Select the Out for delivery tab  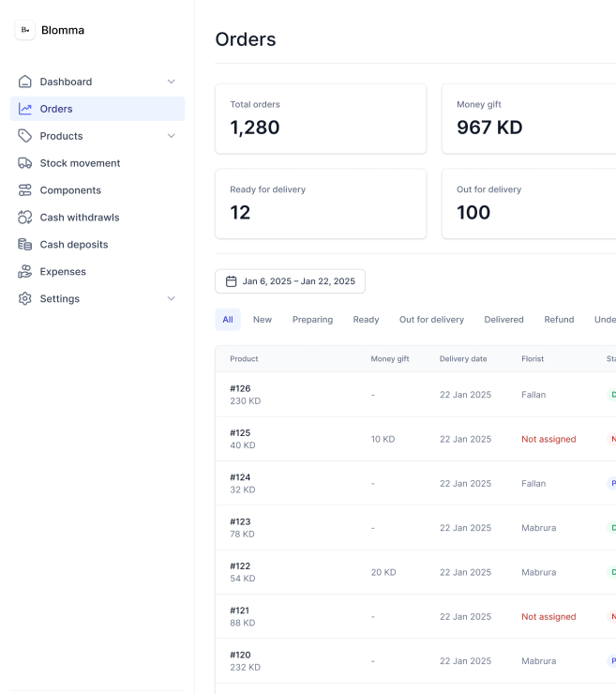point(431,320)
